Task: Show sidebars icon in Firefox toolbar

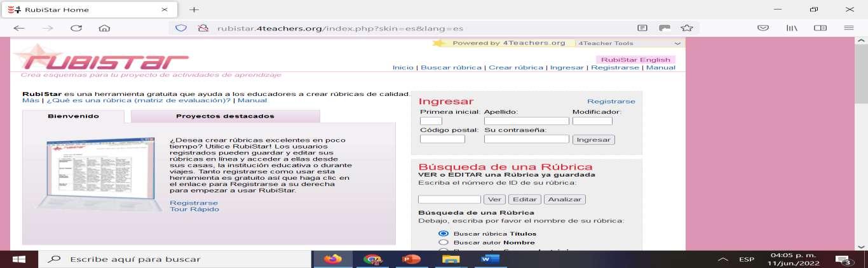Action: (820, 28)
